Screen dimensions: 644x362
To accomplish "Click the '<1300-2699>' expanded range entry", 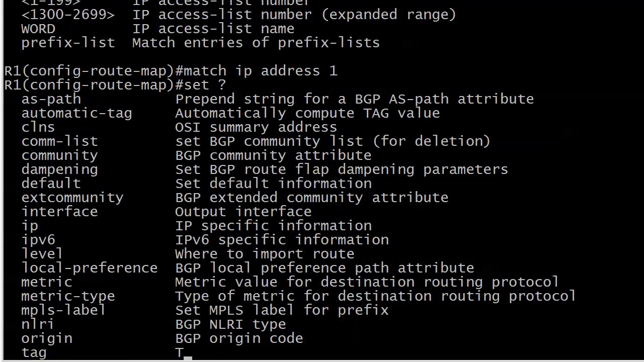I will pyautogui.click(x=68, y=15).
